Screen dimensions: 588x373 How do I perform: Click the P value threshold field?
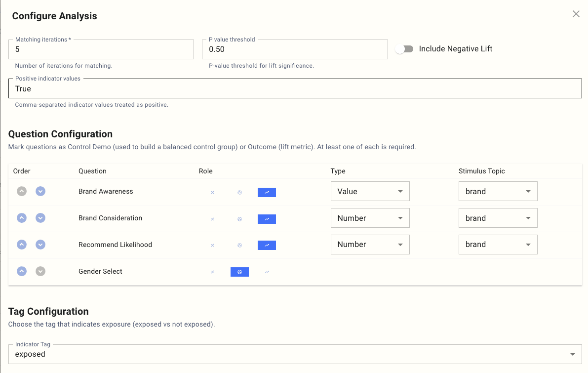[x=295, y=49]
